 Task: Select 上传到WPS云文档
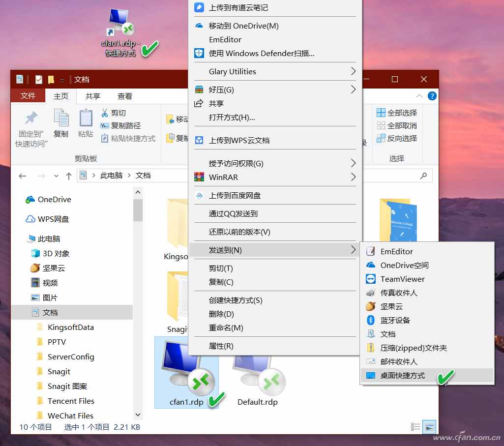click(275, 140)
